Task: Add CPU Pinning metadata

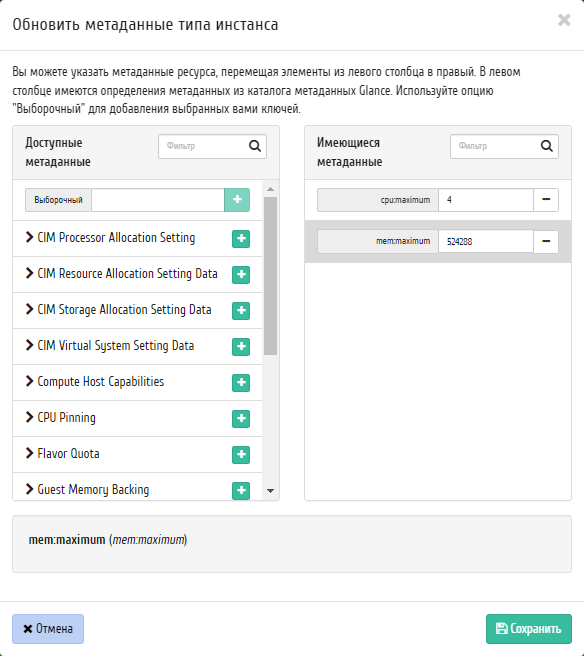Action: [x=241, y=418]
